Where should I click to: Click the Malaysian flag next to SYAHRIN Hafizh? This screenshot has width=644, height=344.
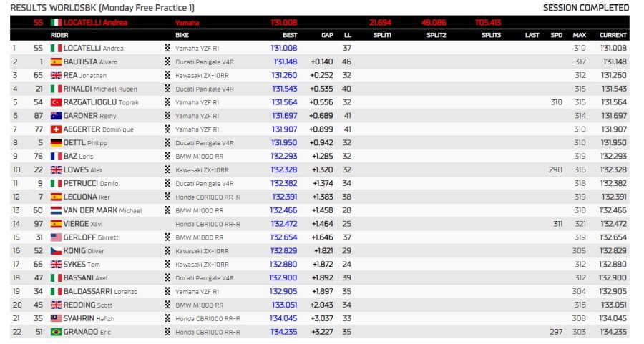(56, 318)
